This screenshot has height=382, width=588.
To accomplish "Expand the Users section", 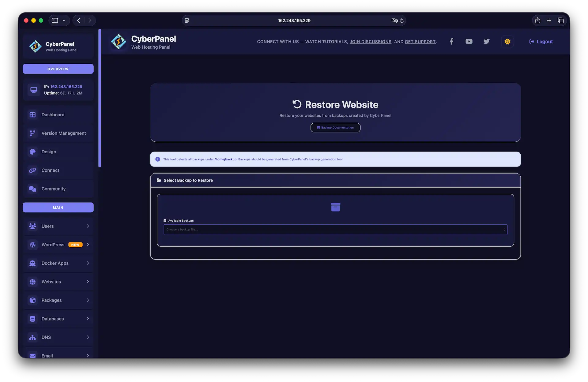I will [58, 226].
